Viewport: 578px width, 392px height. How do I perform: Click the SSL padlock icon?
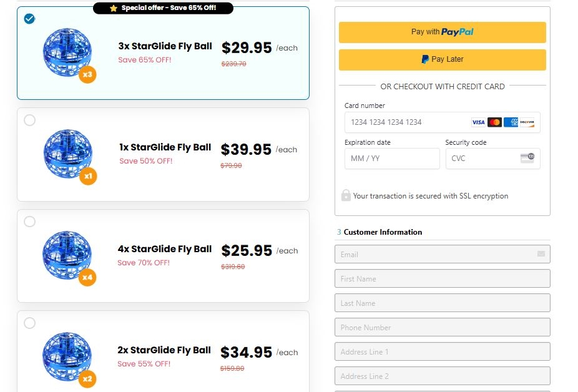click(x=346, y=195)
